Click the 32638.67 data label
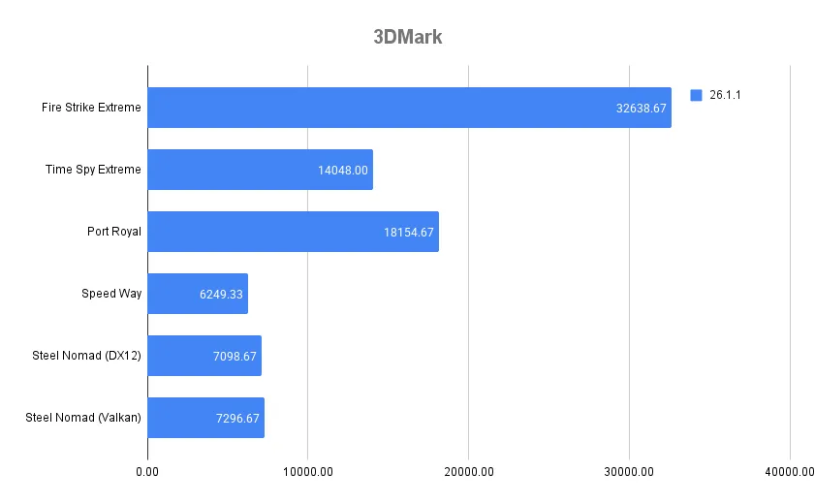 click(x=641, y=109)
